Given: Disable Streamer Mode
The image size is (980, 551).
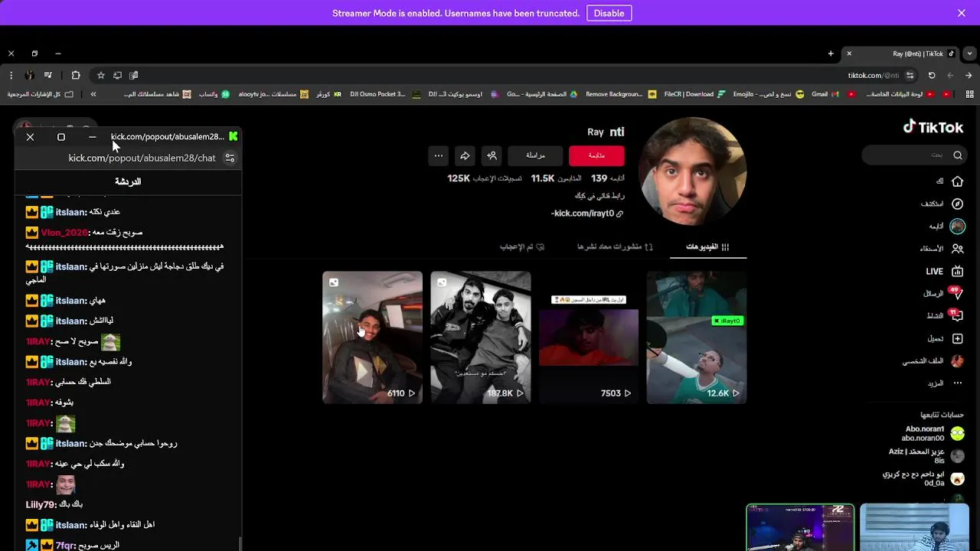Looking at the screenshot, I should click(x=609, y=13).
